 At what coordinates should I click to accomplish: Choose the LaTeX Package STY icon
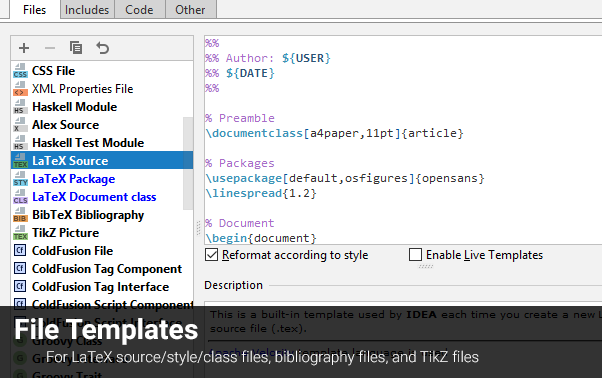(20, 179)
